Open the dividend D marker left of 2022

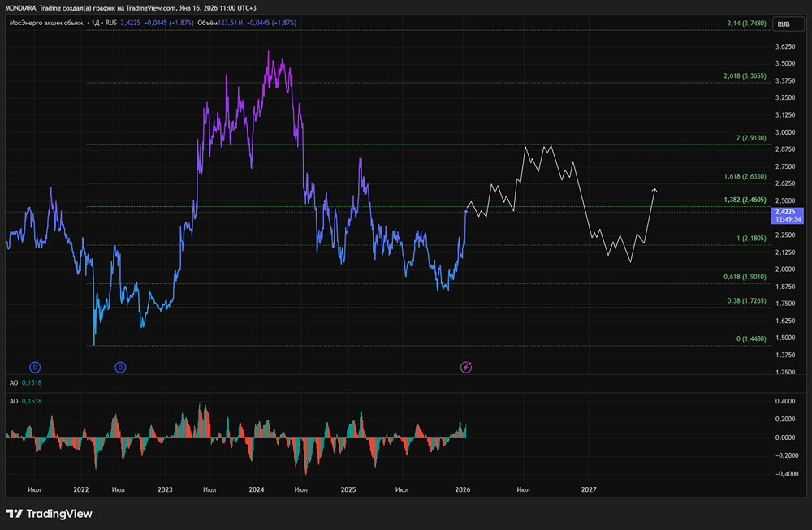(35, 368)
